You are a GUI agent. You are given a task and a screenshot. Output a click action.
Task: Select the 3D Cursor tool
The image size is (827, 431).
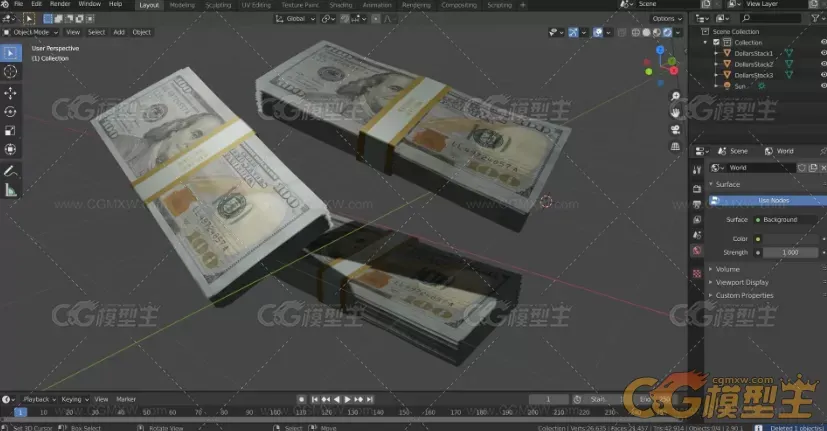(x=11, y=72)
